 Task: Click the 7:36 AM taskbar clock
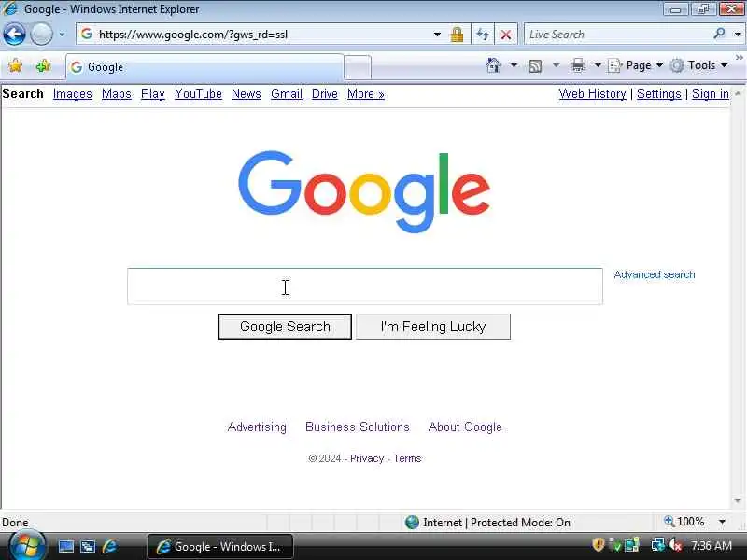711,545
